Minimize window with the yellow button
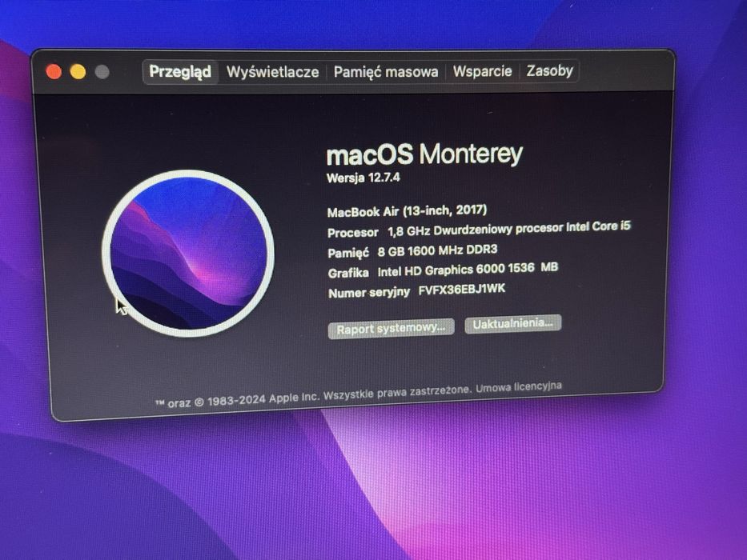 [x=78, y=72]
